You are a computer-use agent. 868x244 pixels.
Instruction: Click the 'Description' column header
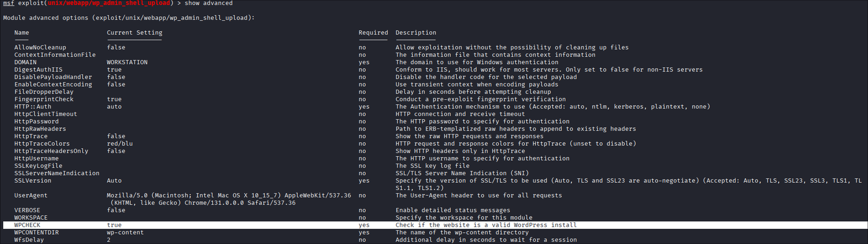click(x=416, y=33)
